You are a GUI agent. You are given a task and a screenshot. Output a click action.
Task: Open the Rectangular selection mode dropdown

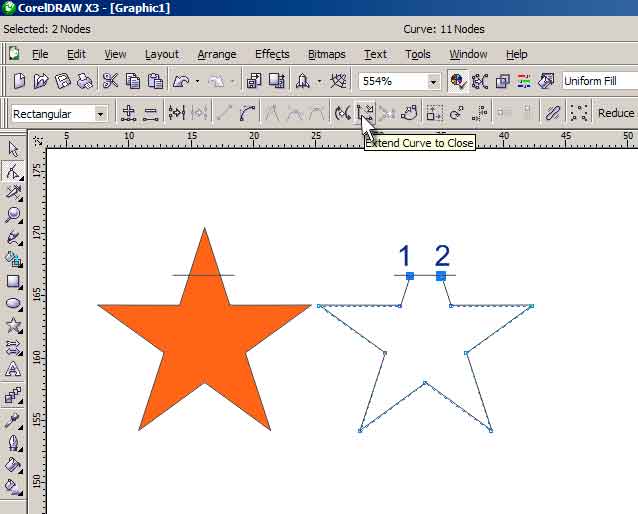pos(101,114)
